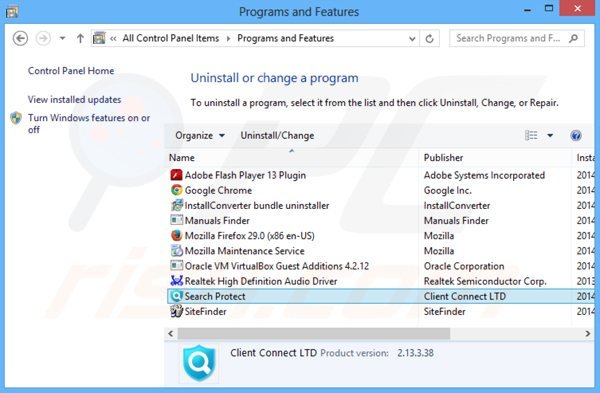
Task: Click Oracle Corporation publisher cell
Action: click(464, 266)
